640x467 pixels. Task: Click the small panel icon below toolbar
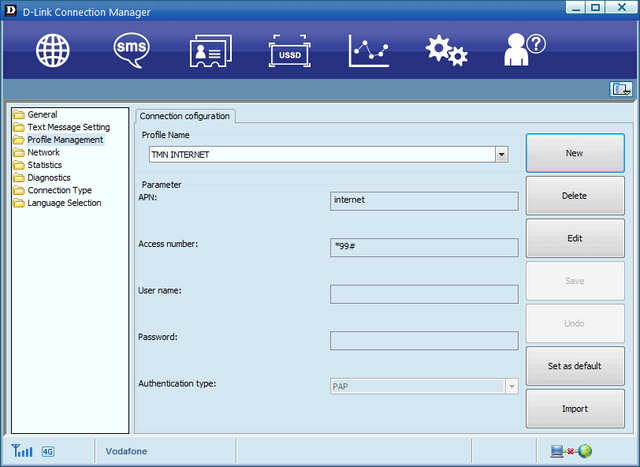point(621,89)
